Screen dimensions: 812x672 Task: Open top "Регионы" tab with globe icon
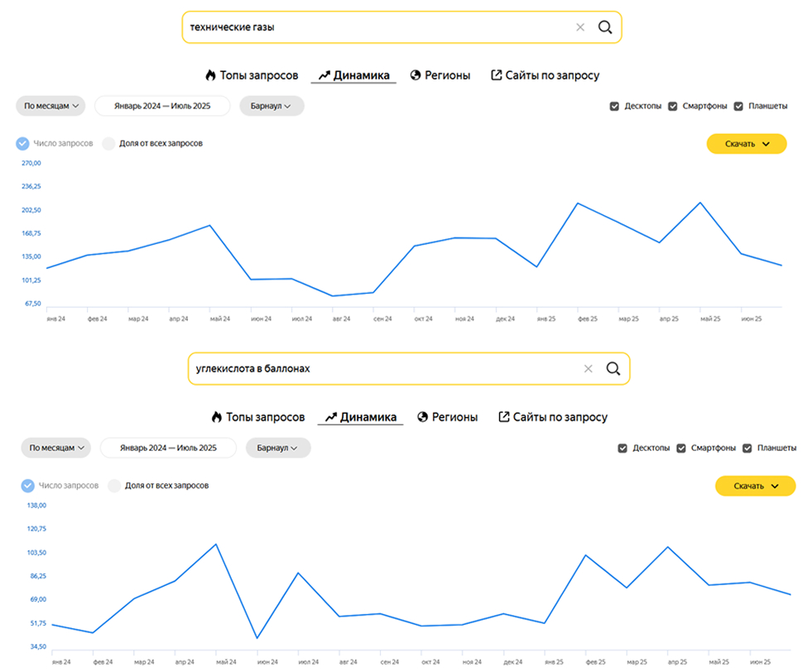pos(440,75)
